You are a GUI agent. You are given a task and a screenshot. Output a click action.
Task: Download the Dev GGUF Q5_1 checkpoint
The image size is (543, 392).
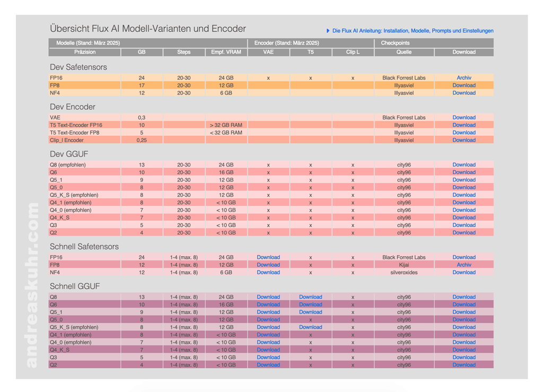click(x=463, y=180)
